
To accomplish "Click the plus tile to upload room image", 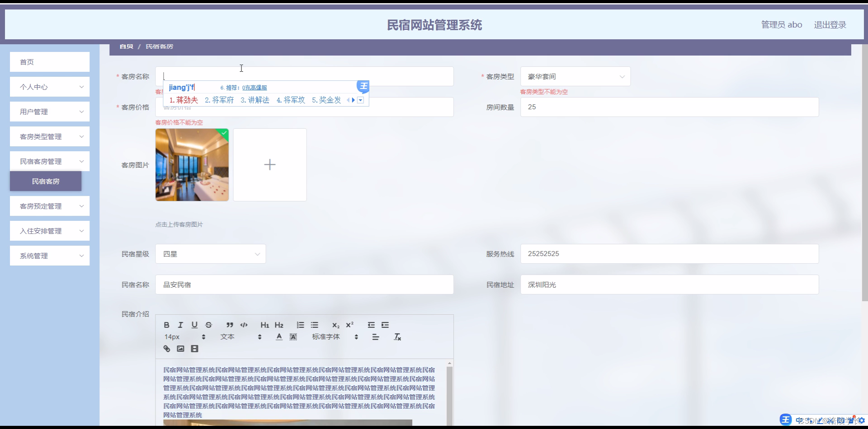I will [270, 164].
